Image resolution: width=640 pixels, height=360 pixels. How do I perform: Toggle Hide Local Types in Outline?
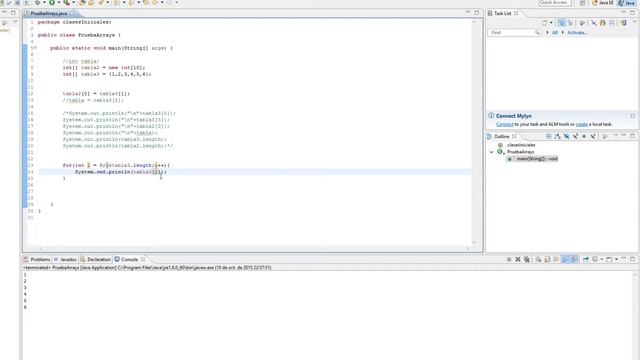pos(593,136)
